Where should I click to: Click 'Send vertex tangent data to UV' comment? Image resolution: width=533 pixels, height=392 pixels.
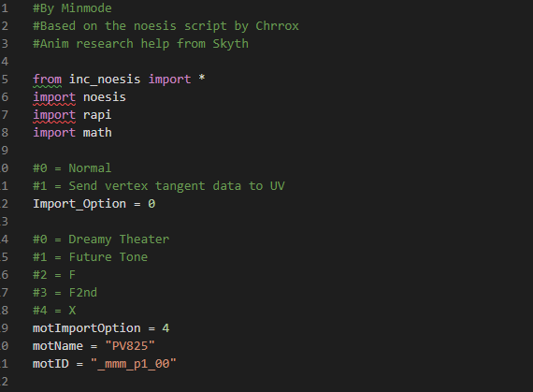177,186
